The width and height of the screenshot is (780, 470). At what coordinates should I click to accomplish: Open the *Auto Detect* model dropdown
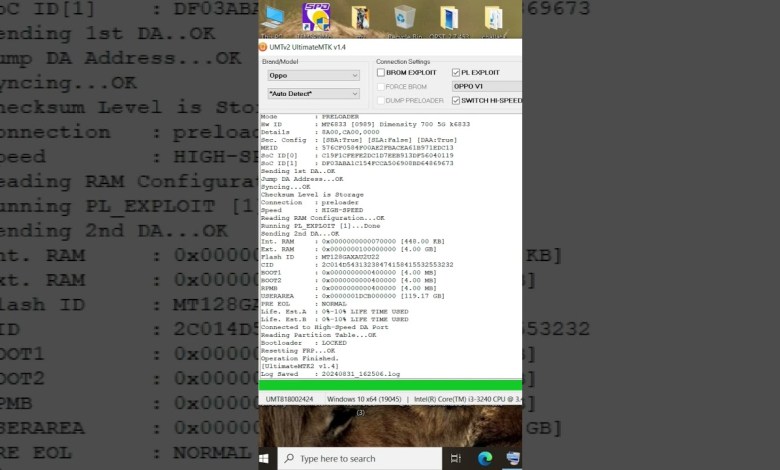coord(313,94)
